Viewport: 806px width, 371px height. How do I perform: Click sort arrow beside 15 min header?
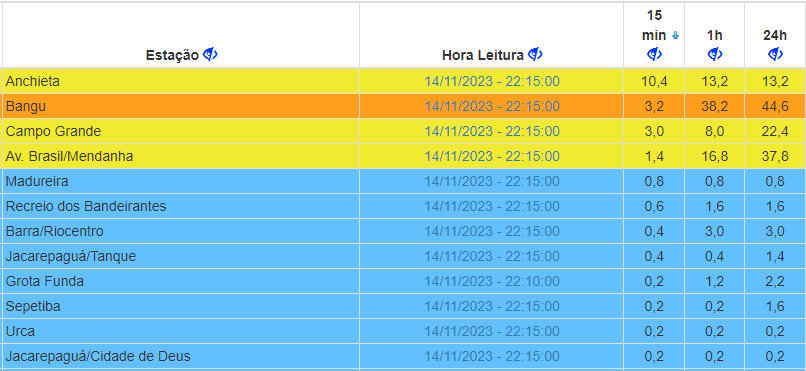675,35
